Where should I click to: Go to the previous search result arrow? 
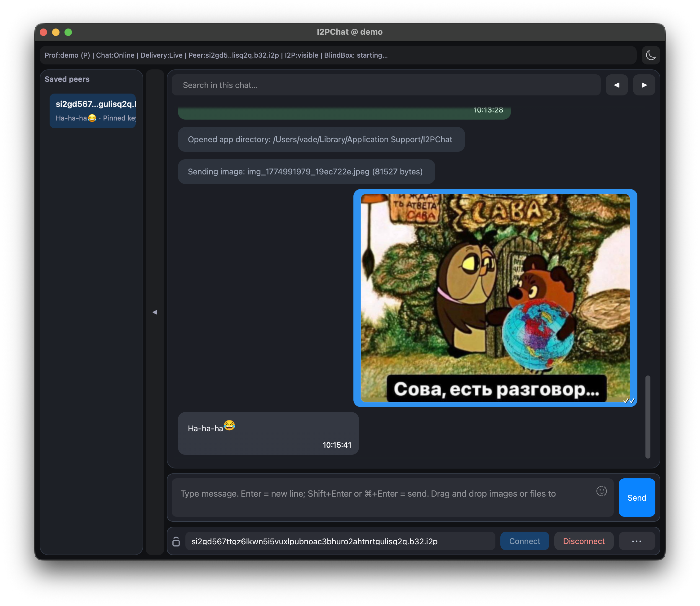616,85
